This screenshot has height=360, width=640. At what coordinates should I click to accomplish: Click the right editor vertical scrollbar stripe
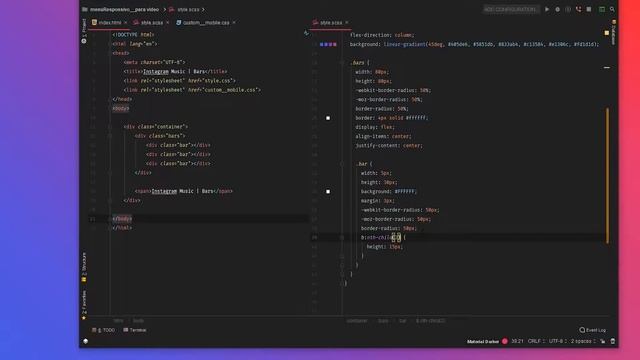tap(607, 176)
